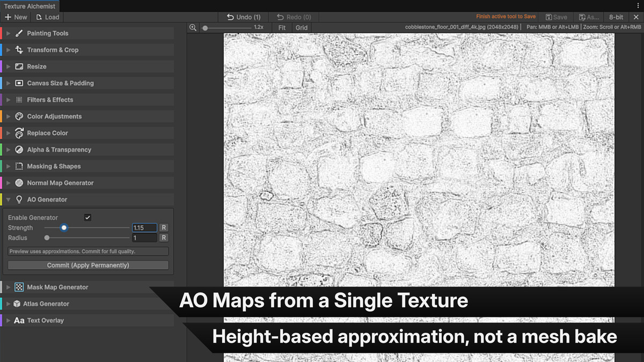The height and width of the screenshot is (362, 644).
Task: Uncheck the Enable Generator checkbox
Action: point(88,217)
